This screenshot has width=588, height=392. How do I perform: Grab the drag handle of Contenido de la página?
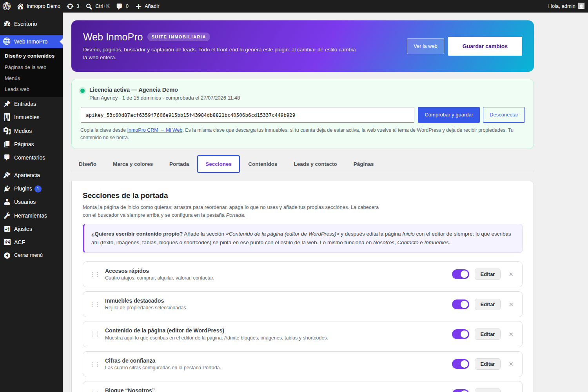coord(94,334)
